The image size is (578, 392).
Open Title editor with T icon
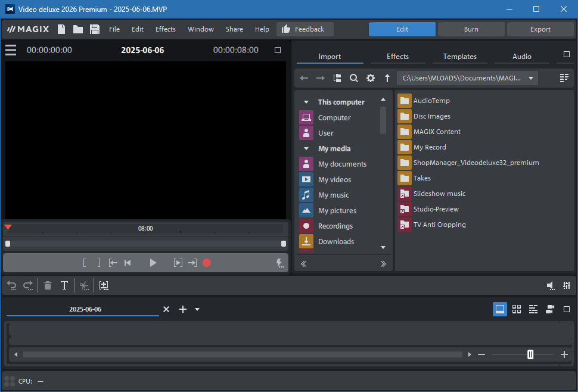coord(64,285)
